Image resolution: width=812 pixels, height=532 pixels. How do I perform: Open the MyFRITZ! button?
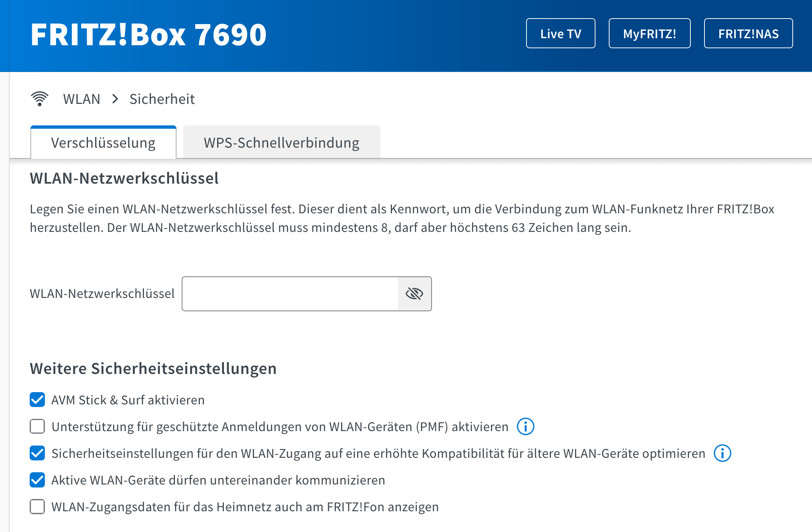tap(649, 34)
